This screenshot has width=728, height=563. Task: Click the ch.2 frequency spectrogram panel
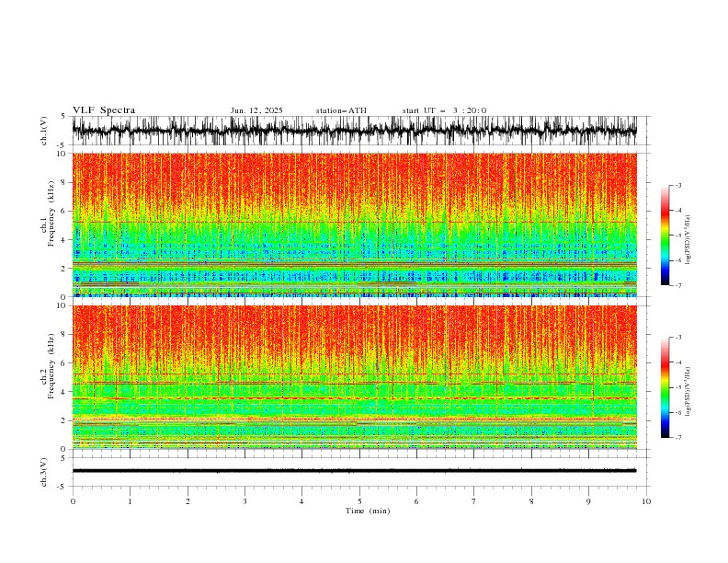354,377
